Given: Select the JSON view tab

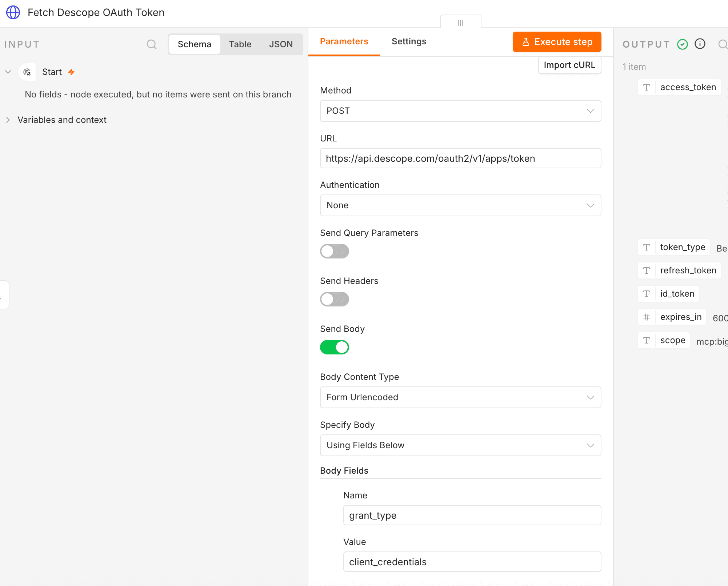Looking at the screenshot, I should coord(281,44).
